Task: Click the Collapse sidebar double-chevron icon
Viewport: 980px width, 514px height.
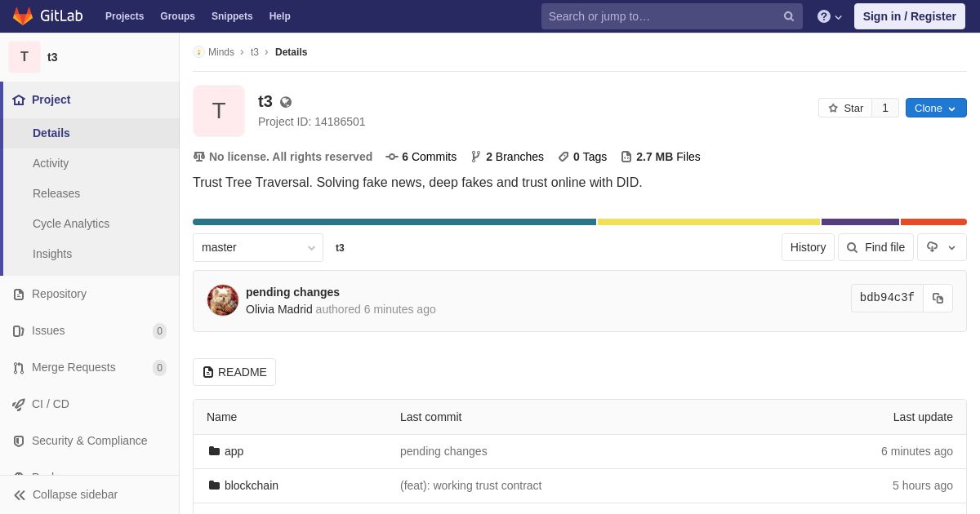Action: coord(20,494)
